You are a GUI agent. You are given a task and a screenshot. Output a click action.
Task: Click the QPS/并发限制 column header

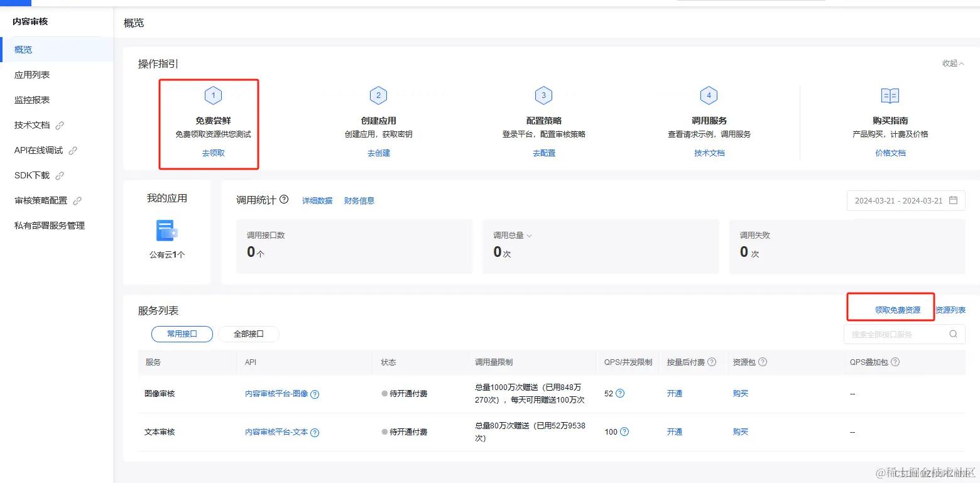point(628,362)
